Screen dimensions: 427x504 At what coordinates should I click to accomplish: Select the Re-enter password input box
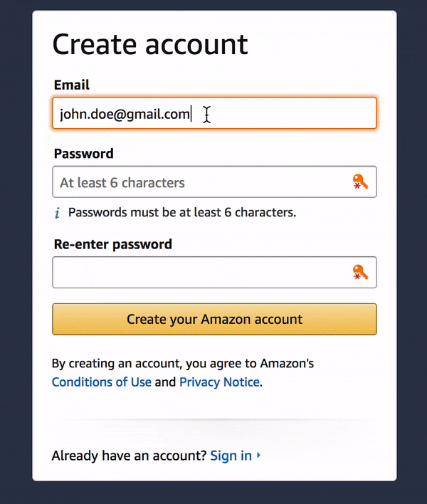(199, 273)
